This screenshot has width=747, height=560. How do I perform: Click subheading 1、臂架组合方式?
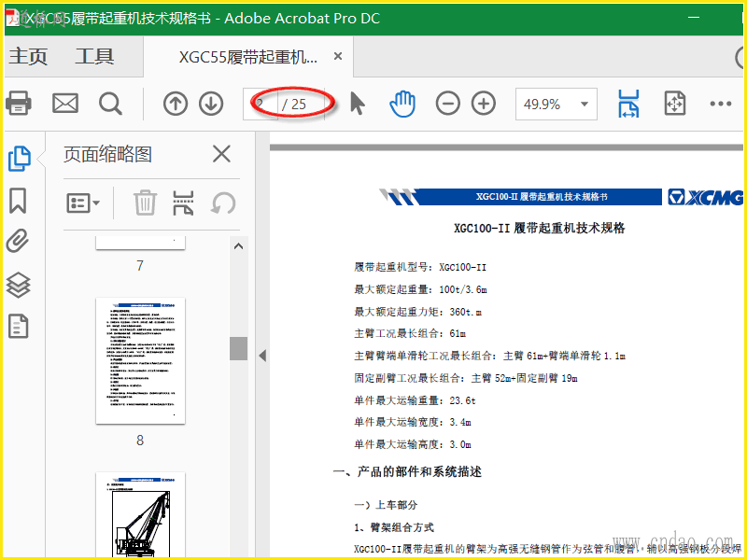click(394, 527)
